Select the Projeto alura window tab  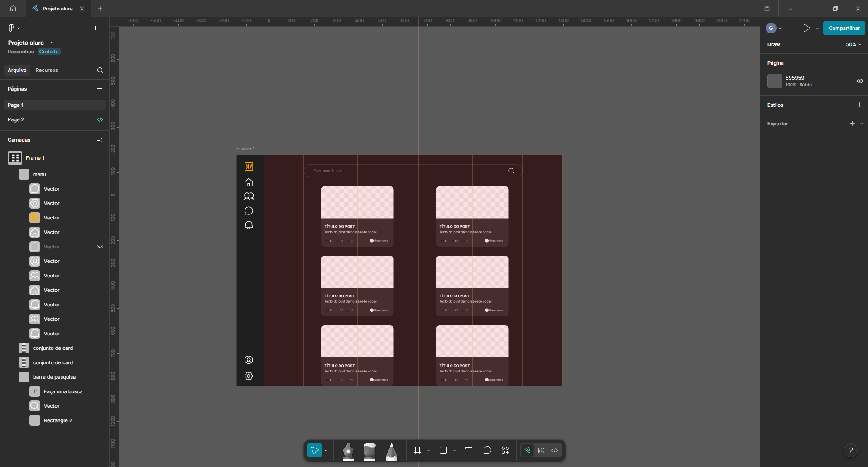(x=58, y=9)
